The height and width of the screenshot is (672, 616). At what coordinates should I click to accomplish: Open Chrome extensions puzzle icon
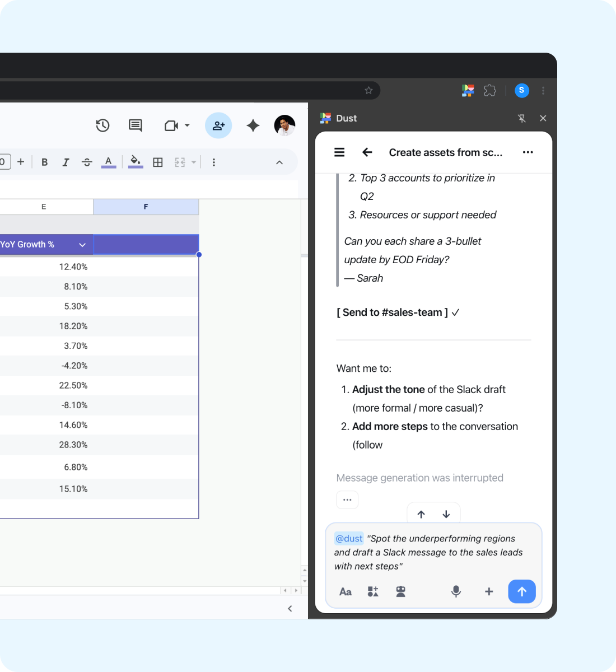490,90
